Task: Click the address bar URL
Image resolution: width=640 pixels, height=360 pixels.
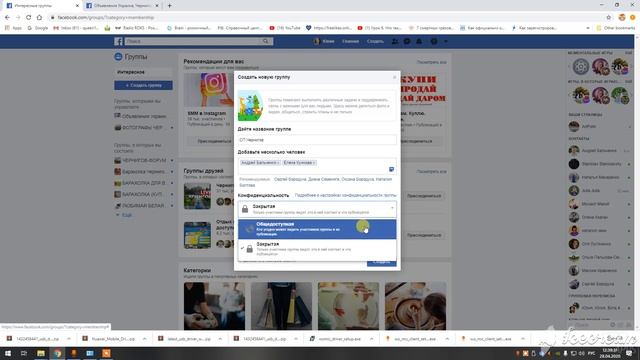Action: [106, 18]
